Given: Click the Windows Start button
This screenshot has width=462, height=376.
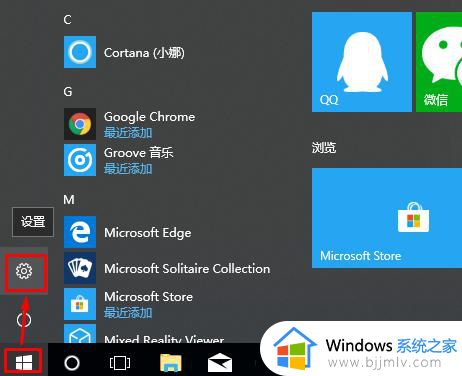Looking at the screenshot, I should (24, 363).
